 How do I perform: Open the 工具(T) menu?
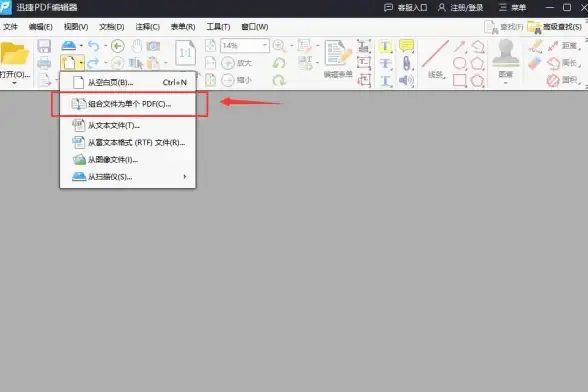(218, 27)
